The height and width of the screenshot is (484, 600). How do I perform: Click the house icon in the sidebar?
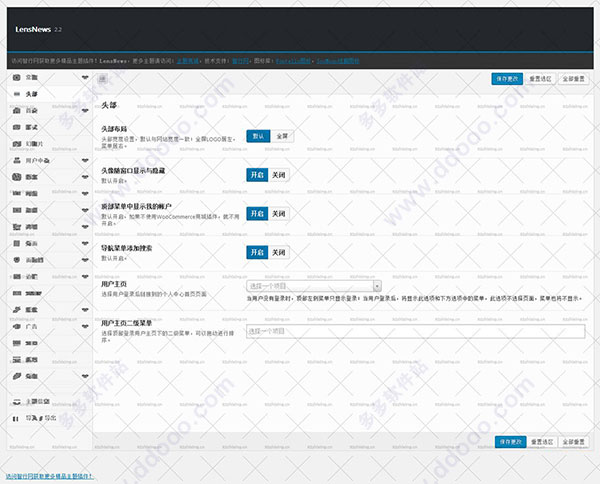(x=16, y=111)
